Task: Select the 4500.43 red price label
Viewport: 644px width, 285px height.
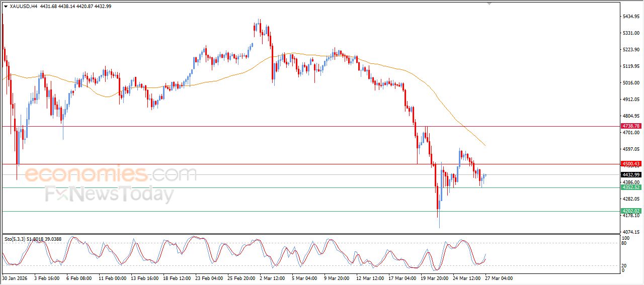Action: [x=630, y=164]
